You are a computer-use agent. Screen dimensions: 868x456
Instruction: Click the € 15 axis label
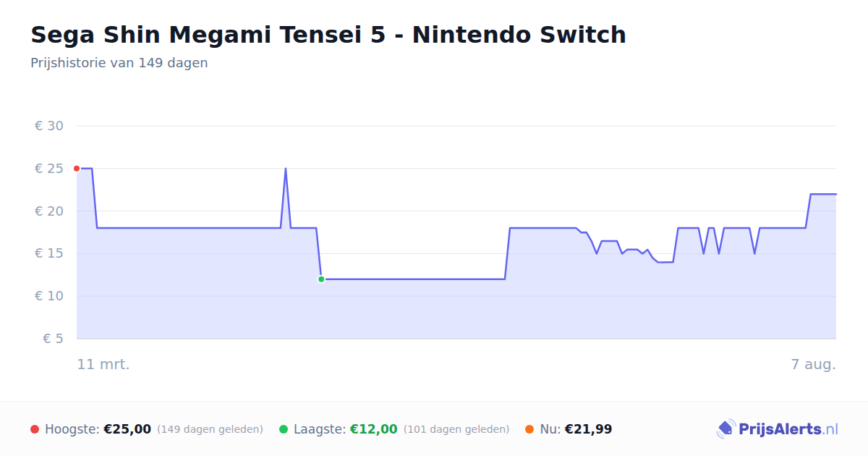pyautogui.click(x=49, y=253)
